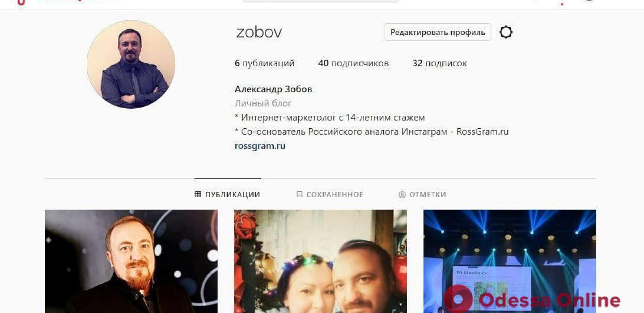Open the couple selfie Christmas post
The image size is (644, 313).
[x=321, y=261]
